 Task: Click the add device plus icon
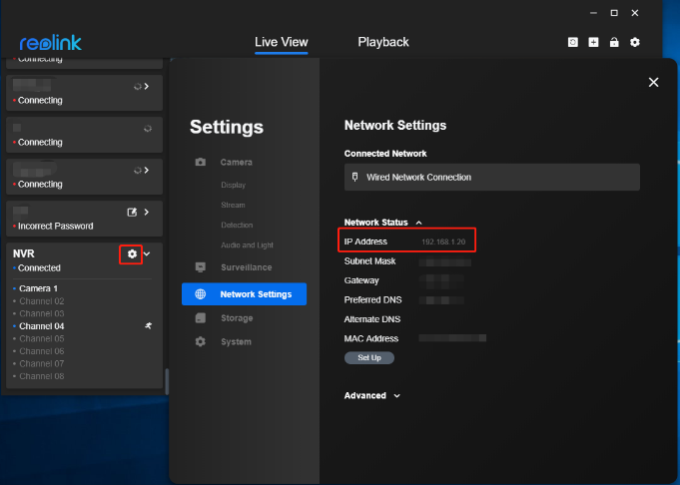[x=593, y=43]
